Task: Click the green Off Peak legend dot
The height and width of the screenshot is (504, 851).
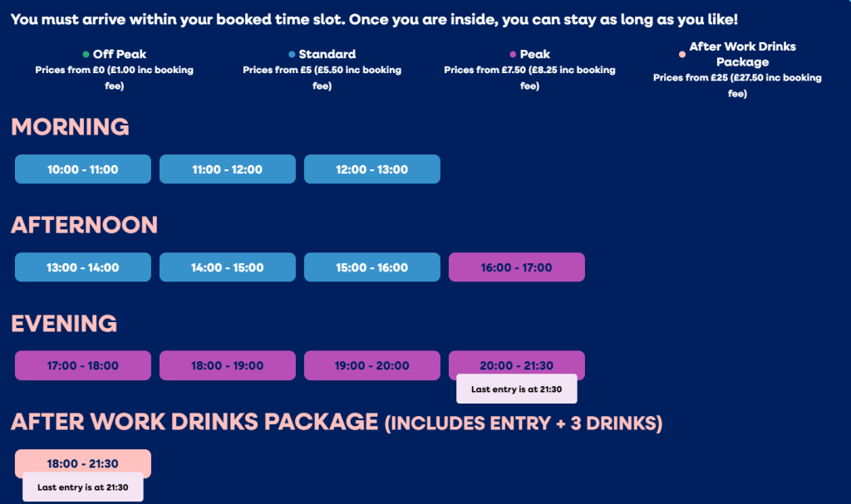Action: pyautogui.click(x=86, y=55)
